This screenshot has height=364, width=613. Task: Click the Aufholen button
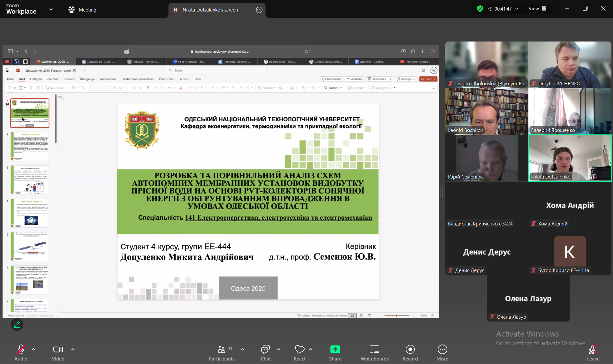[354, 79]
